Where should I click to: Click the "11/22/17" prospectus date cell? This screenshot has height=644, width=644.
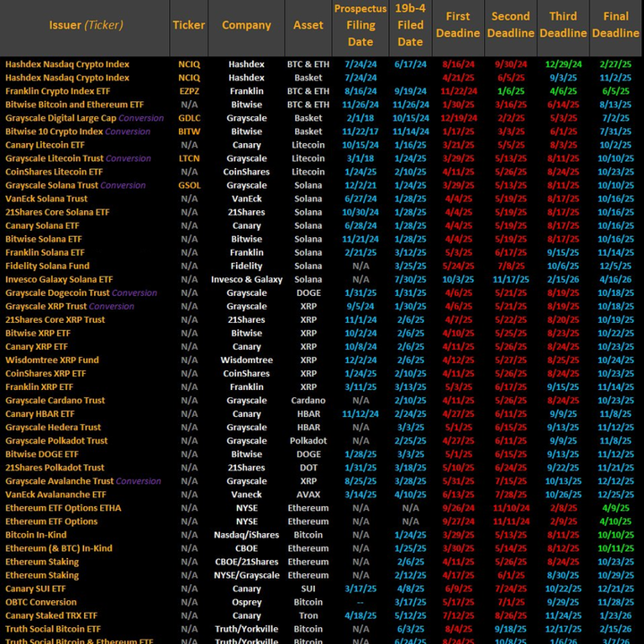click(x=360, y=131)
